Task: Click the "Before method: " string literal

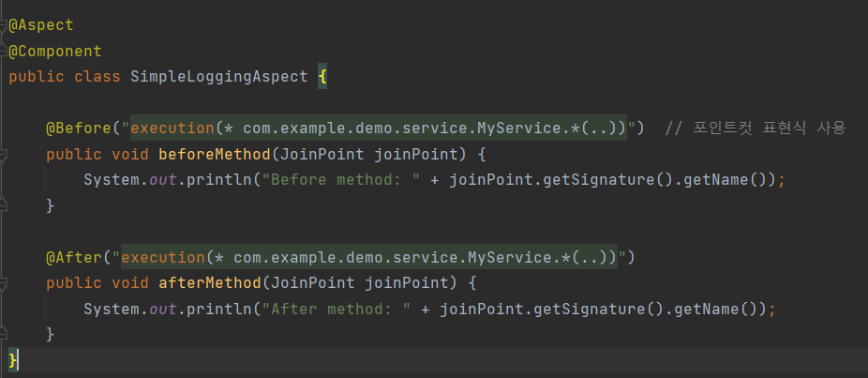Action: [340, 179]
